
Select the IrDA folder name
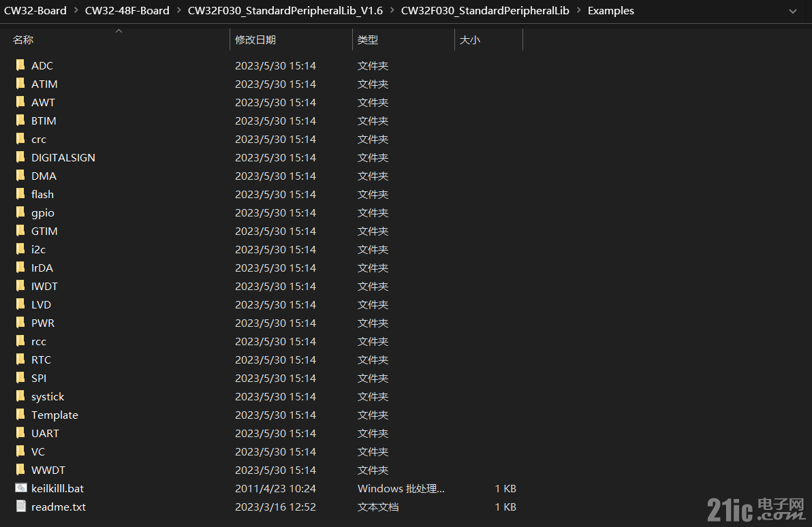click(42, 268)
